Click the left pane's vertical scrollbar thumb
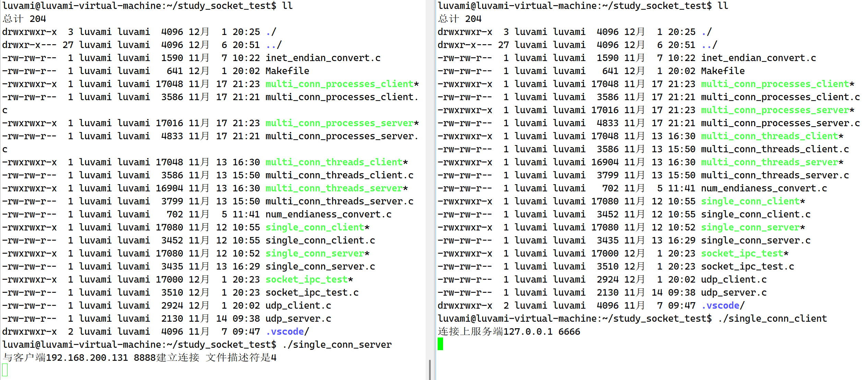The image size is (868, 380). [x=430, y=370]
